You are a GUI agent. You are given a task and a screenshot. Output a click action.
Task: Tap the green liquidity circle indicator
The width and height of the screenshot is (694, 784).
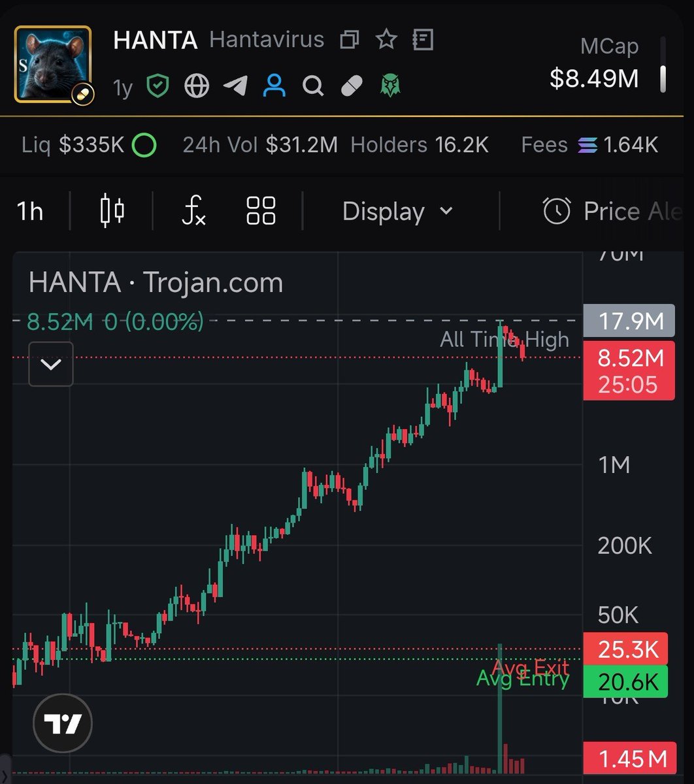coord(144,145)
